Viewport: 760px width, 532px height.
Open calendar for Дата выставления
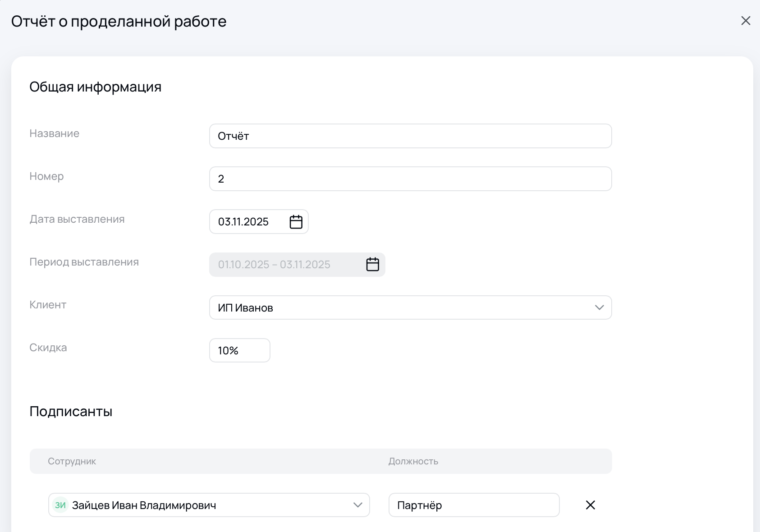pos(296,222)
